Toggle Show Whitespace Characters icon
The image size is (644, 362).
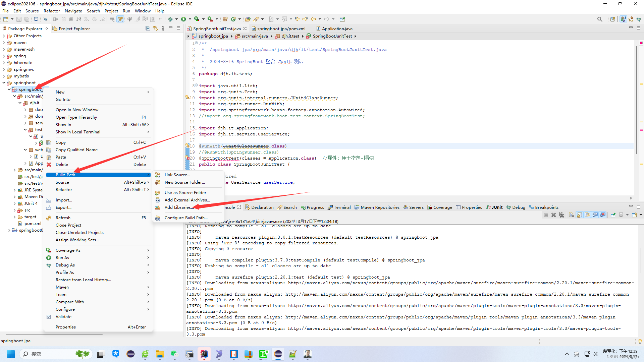click(160, 19)
